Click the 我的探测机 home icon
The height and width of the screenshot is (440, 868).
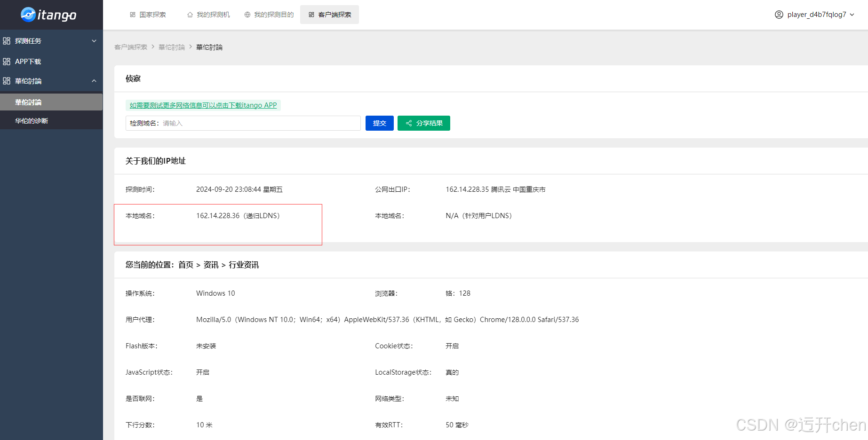pos(190,15)
